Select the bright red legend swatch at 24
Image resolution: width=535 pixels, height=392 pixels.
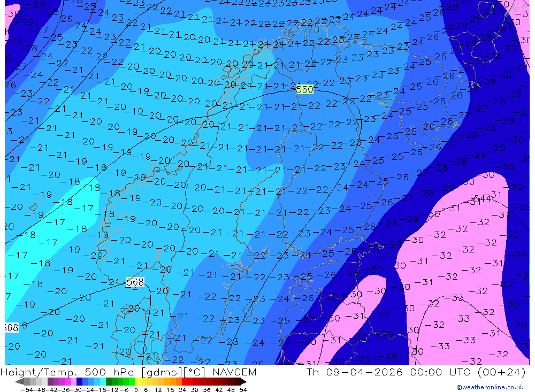pyautogui.click(x=185, y=382)
